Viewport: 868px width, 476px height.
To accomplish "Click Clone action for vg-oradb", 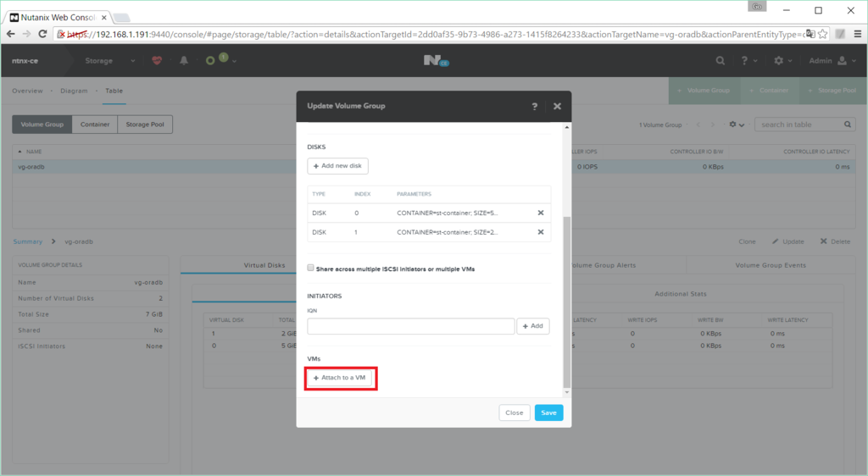I will pyautogui.click(x=747, y=241).
